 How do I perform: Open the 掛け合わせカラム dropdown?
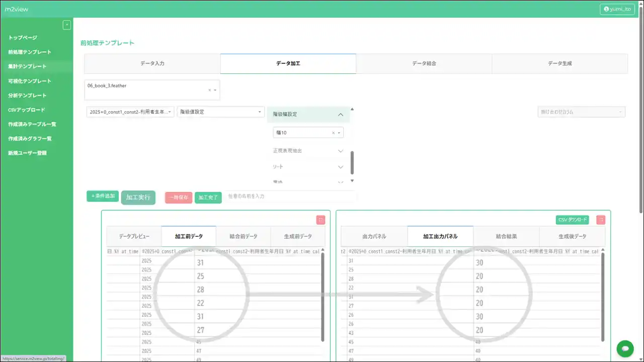point(581,112)
